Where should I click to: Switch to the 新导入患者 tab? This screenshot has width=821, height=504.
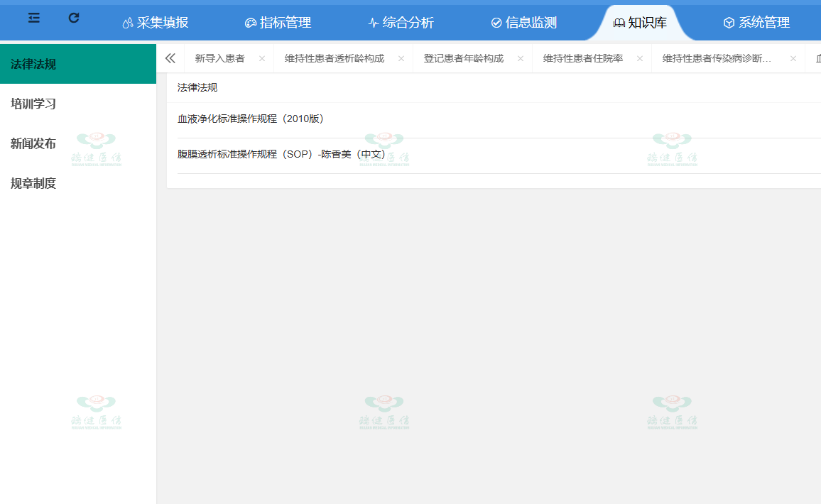tap(220, 59)
